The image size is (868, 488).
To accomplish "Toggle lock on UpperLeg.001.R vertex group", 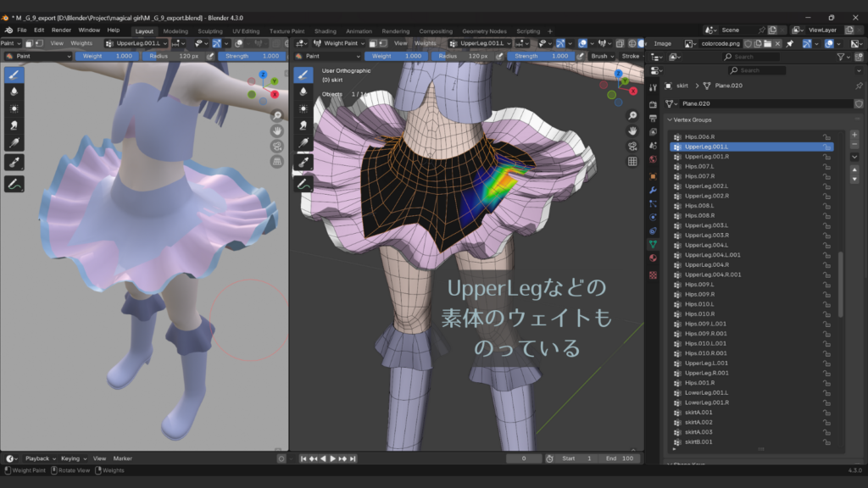I will click(826, 157).
